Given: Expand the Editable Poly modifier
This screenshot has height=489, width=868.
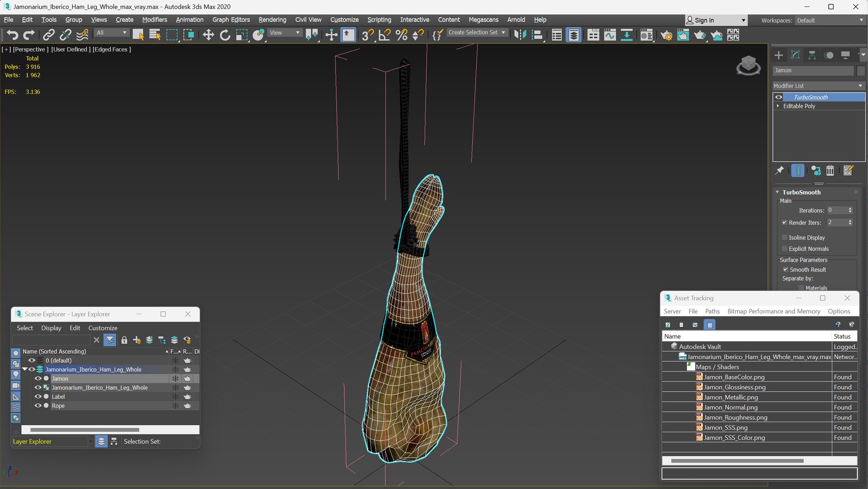Looking at the screenshot, I should (778, 106).
